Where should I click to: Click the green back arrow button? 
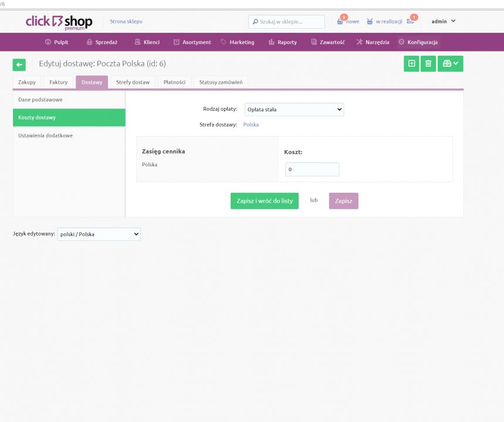(x=19, y=64)
